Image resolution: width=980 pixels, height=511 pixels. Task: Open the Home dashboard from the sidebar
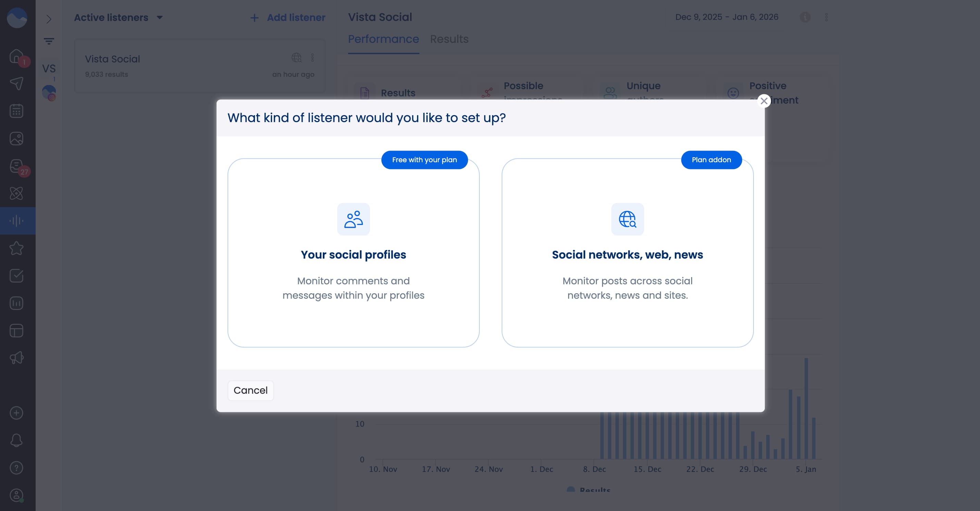(x=16, y=56)
